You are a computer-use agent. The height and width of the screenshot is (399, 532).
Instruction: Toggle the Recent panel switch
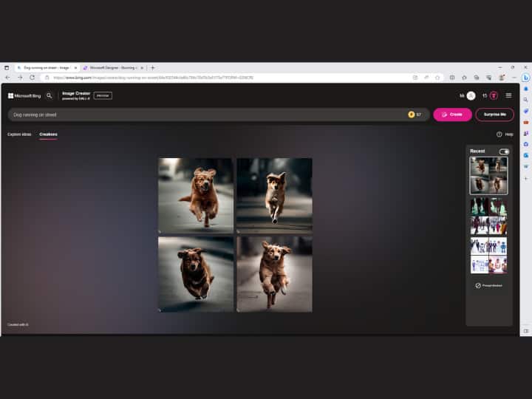(x=504, y=151)
